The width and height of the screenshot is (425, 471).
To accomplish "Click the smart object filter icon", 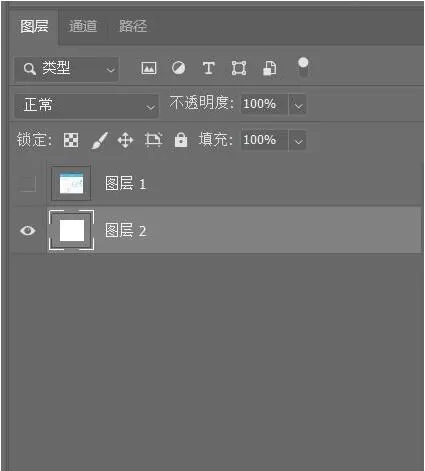I will (269, 68).
